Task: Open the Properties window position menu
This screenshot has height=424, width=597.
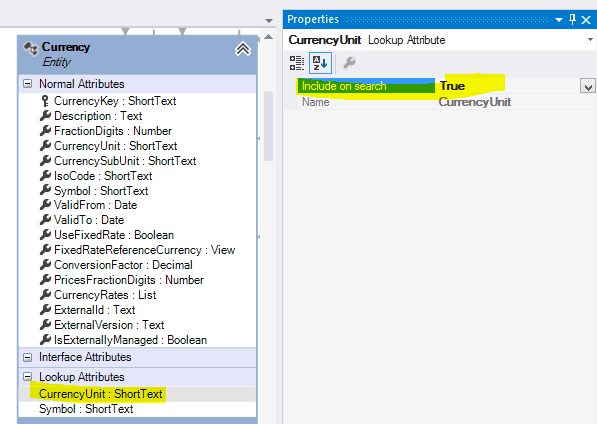Action: click(x=559, y=19)
